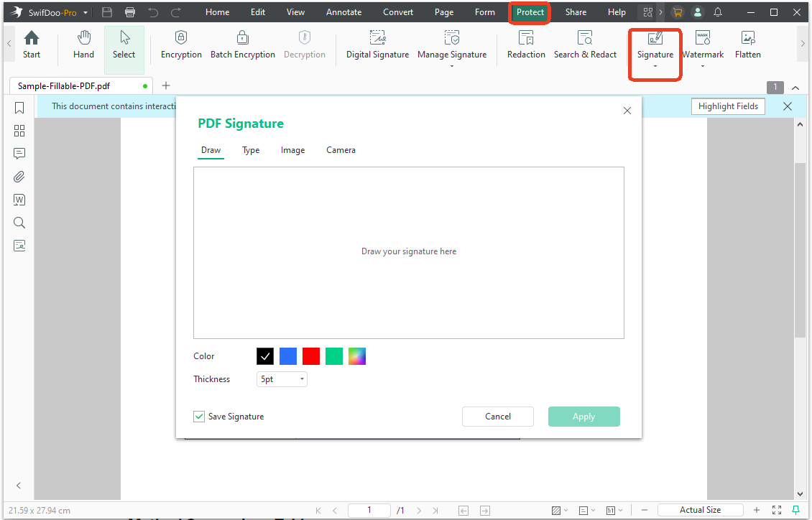Image resolution: width=812 pixels, height=520 pixels.
Task: Open the signature fields sidebar icon
Action: (x=19, y=246)
